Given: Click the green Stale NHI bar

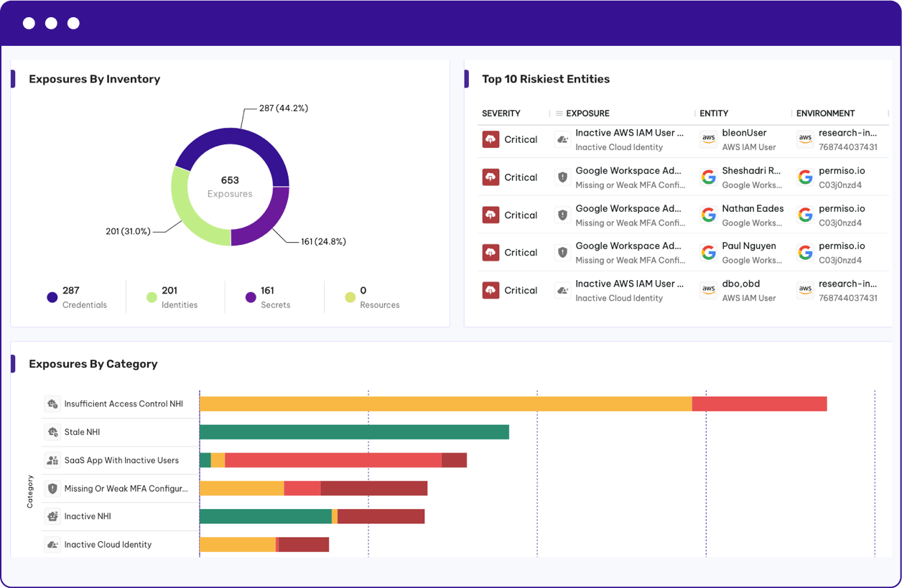Looking at the screenshot, I should pyautogui.click(x=354, y=432).
